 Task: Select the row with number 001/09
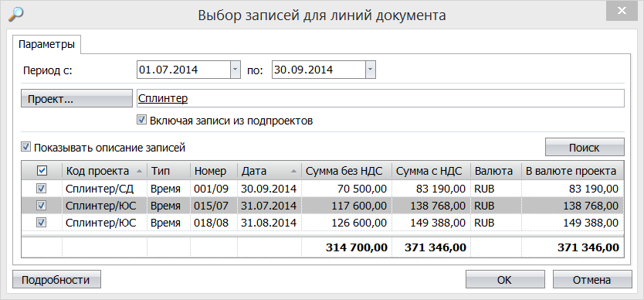click(323, 189)
